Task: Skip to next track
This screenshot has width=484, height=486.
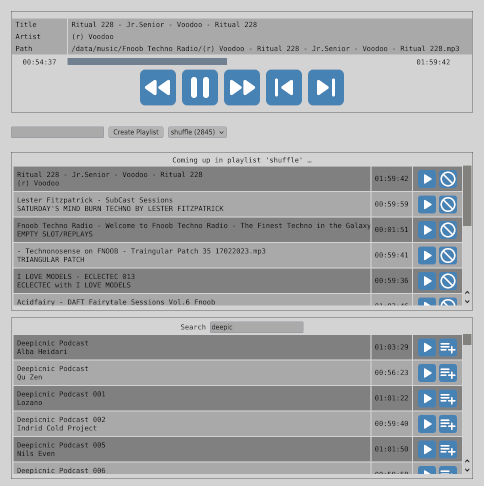Action: 326,87
